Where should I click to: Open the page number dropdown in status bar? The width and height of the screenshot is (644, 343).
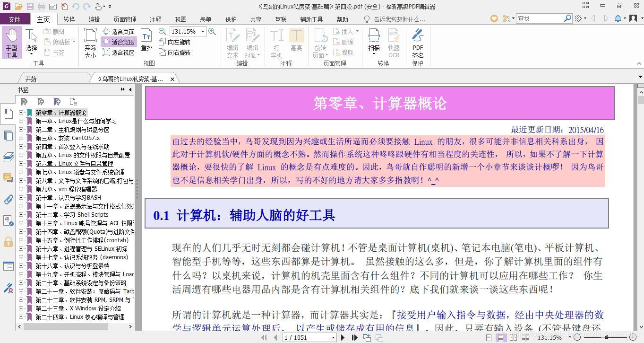click(333, 337)
